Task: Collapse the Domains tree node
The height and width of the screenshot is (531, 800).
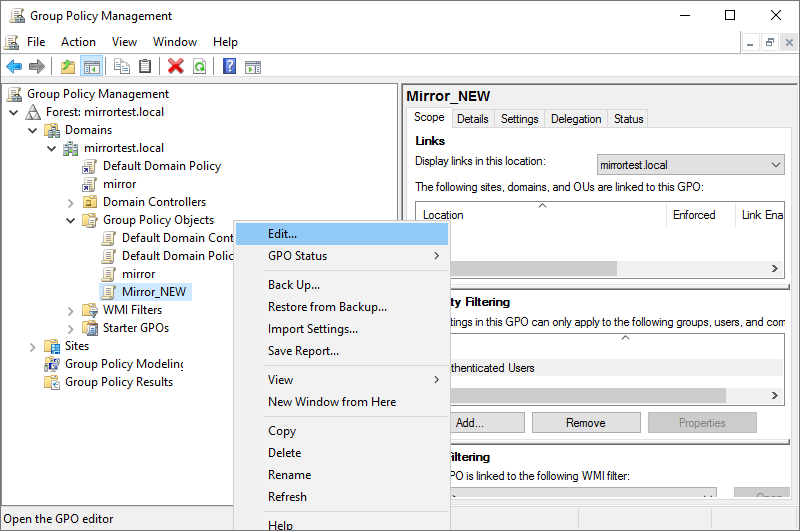Action: (x=33, y=131)
